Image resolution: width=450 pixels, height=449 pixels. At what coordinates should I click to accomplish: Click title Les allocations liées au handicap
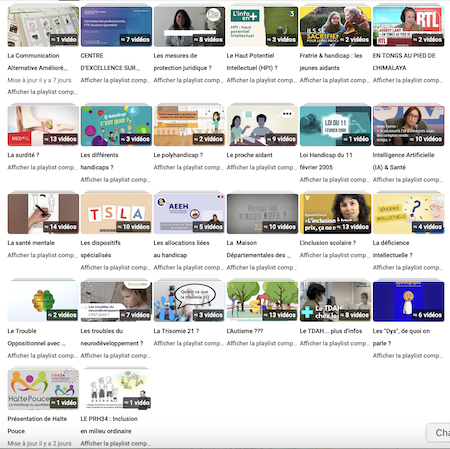click(x=181, y=249)
